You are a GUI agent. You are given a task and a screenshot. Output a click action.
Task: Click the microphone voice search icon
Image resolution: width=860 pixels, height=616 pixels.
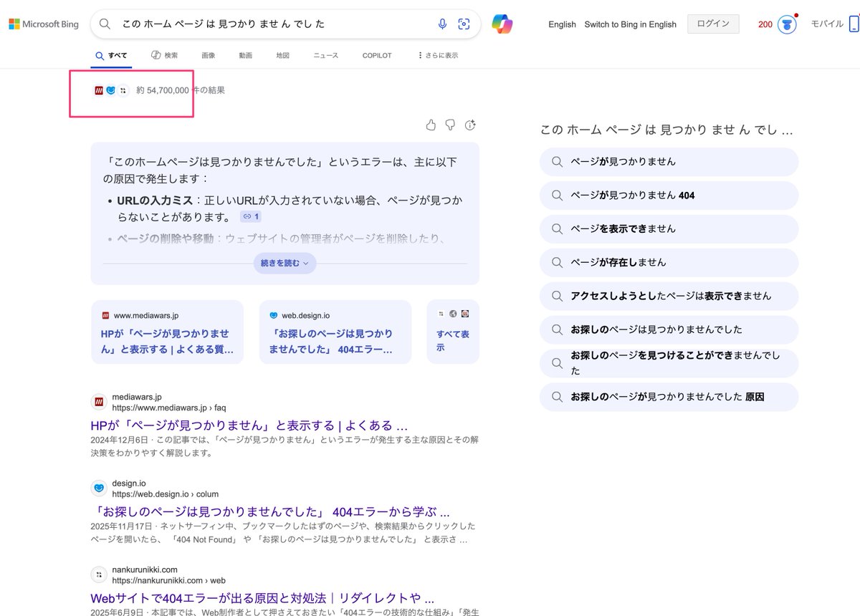(442, 24)
